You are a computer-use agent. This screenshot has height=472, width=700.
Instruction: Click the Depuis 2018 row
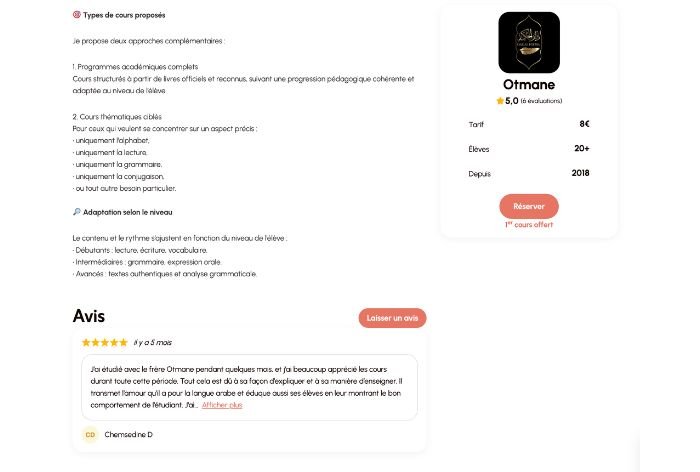(529, 173)
